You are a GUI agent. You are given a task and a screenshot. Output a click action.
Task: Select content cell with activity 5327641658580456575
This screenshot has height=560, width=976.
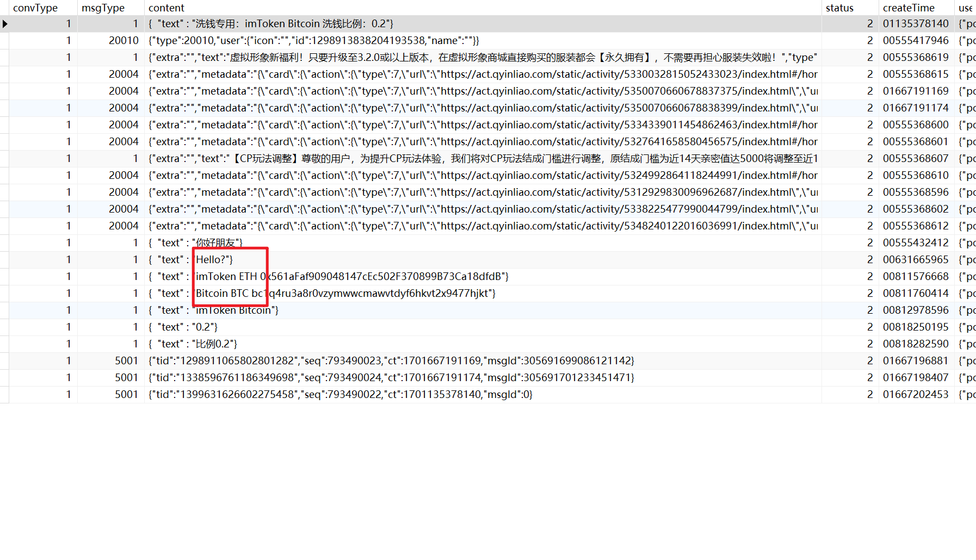pos(483,142)
